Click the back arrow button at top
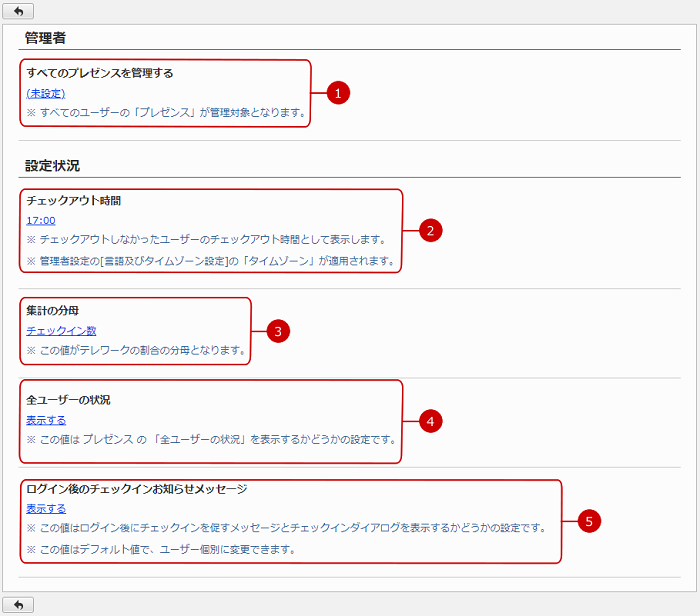This screenshot has height=616, width=700. tap(18, 11)
